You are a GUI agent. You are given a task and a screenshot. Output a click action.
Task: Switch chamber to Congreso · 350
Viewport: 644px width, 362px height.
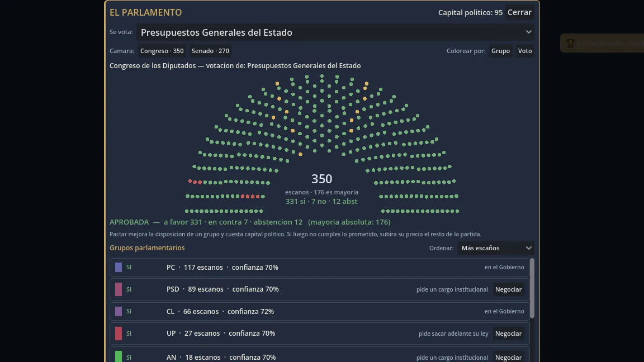(x=162, y=51)
